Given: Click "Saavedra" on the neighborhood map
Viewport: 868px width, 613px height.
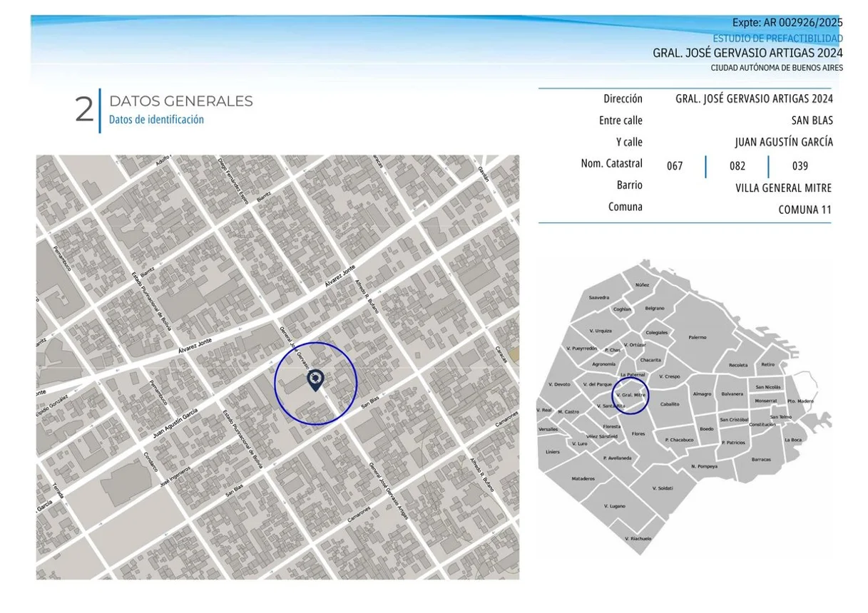Looking at the screenshot, I should (599, 297).
